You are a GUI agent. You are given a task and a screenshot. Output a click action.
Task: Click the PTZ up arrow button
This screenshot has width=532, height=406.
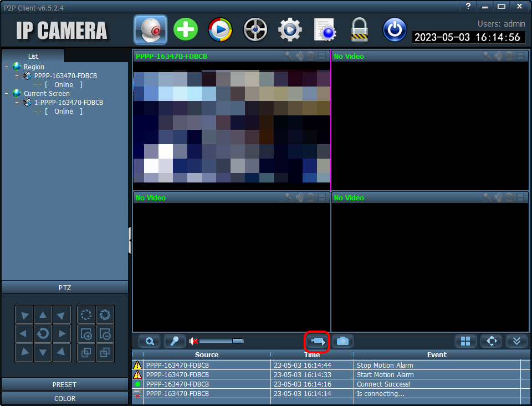[x=43, y=315]
